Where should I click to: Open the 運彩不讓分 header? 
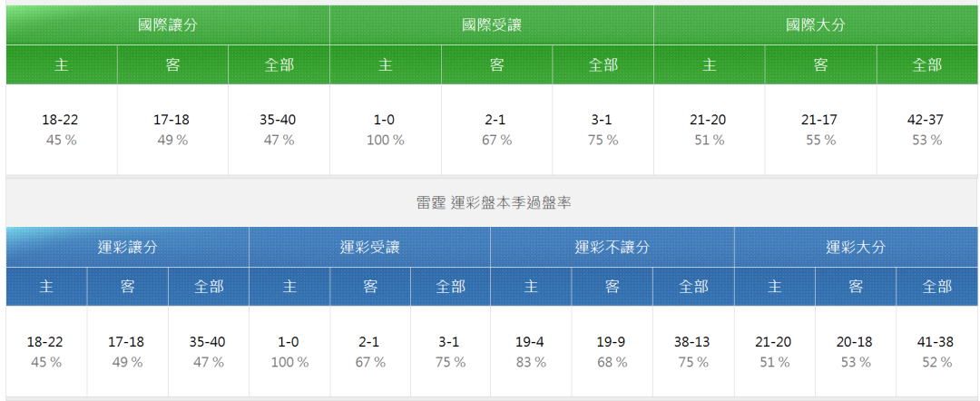pyautogui.click(x=612, y=247)
